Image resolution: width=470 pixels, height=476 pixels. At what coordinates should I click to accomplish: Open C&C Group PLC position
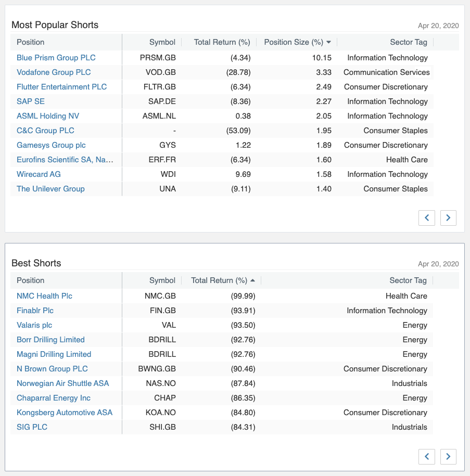coord(45,131)
